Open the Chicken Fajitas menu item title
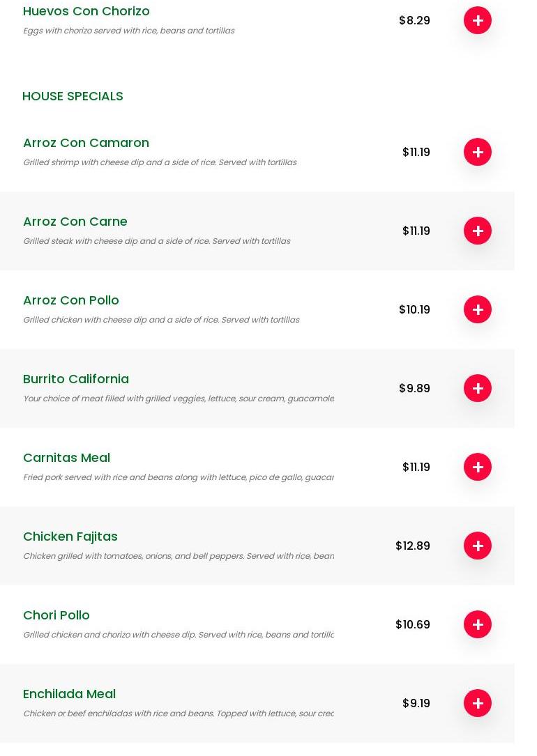This screenshot has height=756, width=537. [x=70, y=537]
